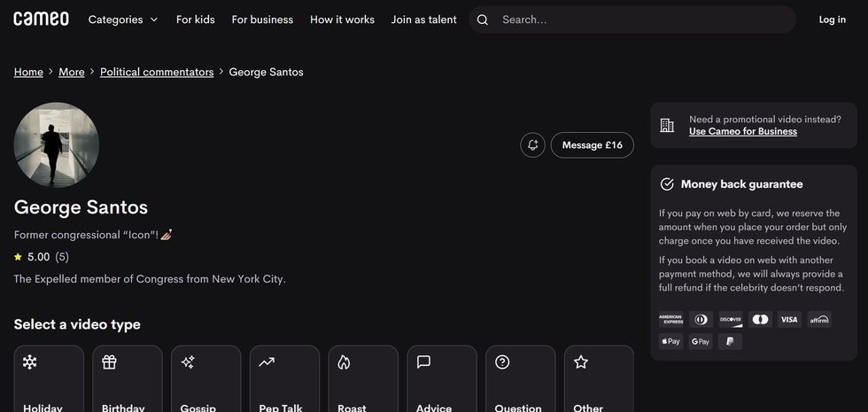
Task: Open Use Cameo for Business link
Action: pos(742,132)
